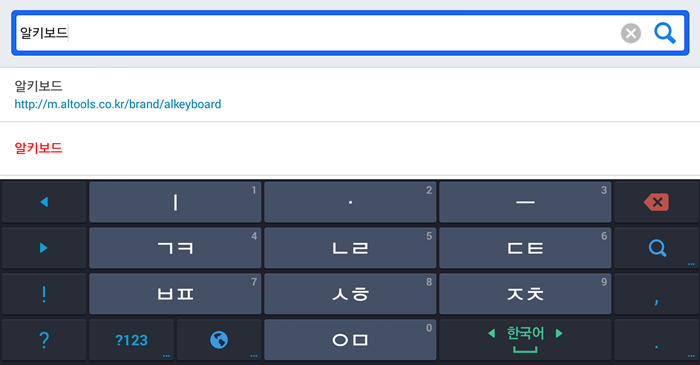
Task: Tap the blue magnifier in the search bar
Action: pos(665,33)
